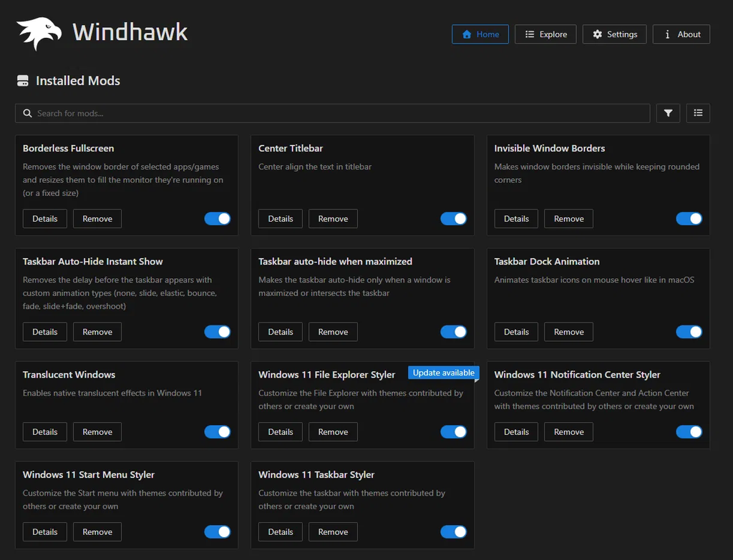Remove Windows 11 Start Menu Styler
This screenshot has height=560, width=733.
pyautogui.click(x=97, y=531)
